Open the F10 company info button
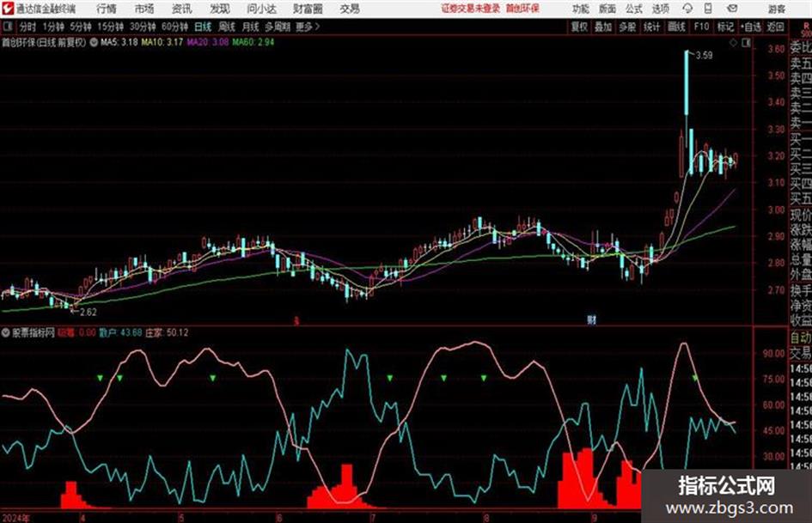Image resolution: width=812 pixels, height=523 pixels. pos(702,27)
